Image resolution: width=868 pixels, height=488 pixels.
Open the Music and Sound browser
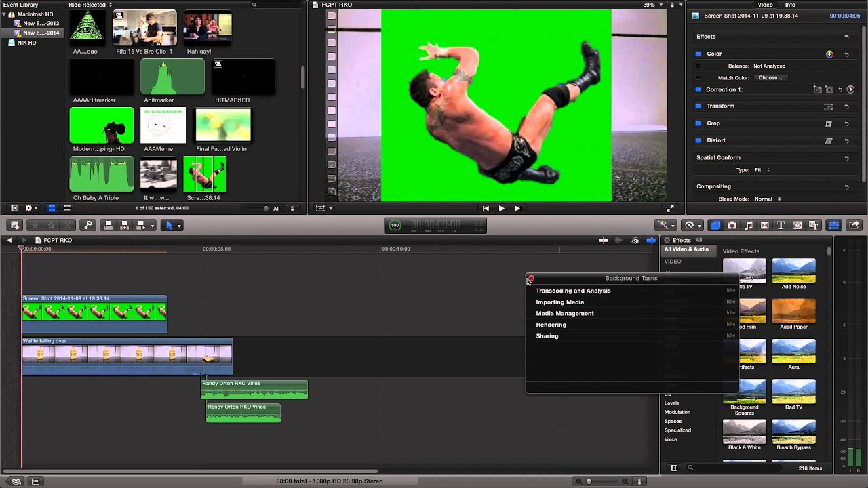pos(749,225)
